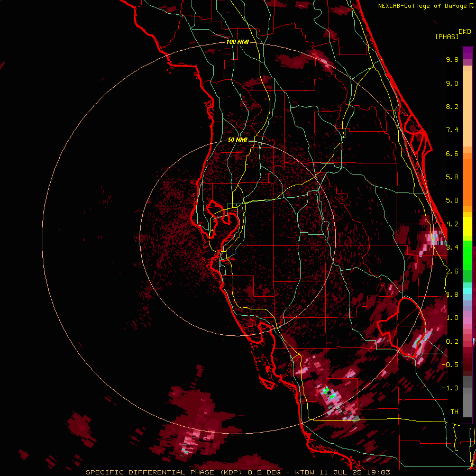Pick the cyan band of the color bar
This screenshot has width=476, height=476.
467,291
